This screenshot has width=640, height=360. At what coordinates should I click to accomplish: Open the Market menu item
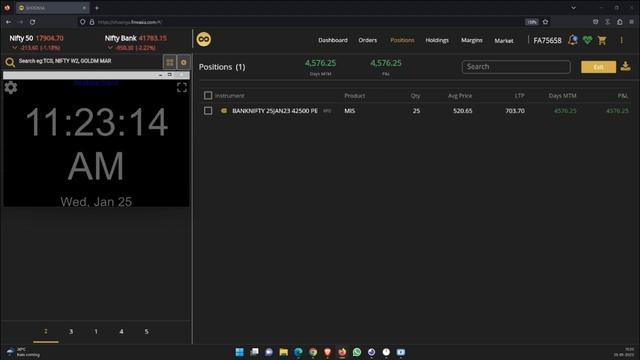504,40
